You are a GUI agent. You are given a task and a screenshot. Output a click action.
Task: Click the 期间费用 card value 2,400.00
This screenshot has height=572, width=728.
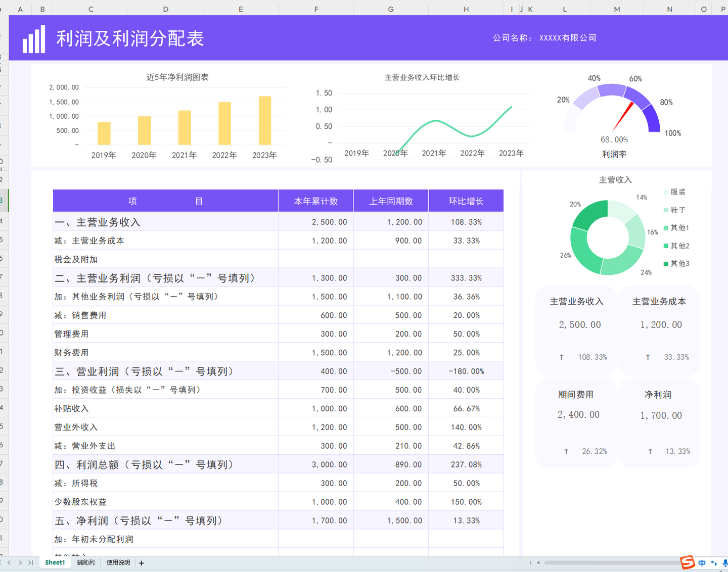578,415
